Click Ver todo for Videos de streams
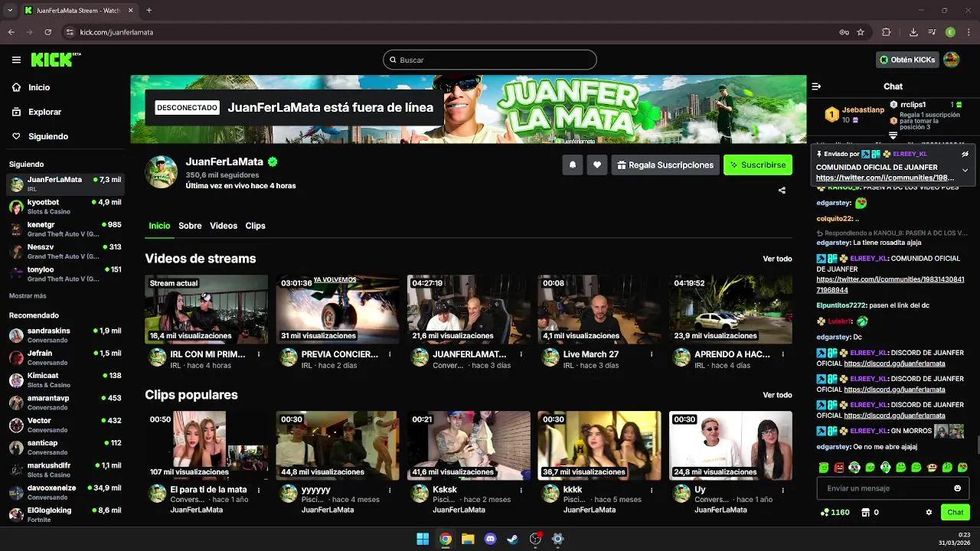The width and height of the screenshot is (980, 551). (777, 259)
